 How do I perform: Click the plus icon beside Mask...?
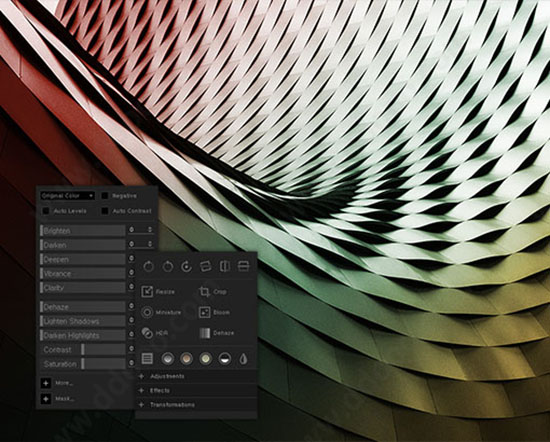click(46, 399)
